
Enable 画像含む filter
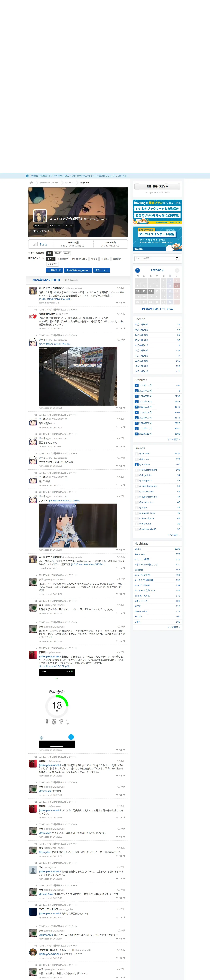(x=117, y=259)
